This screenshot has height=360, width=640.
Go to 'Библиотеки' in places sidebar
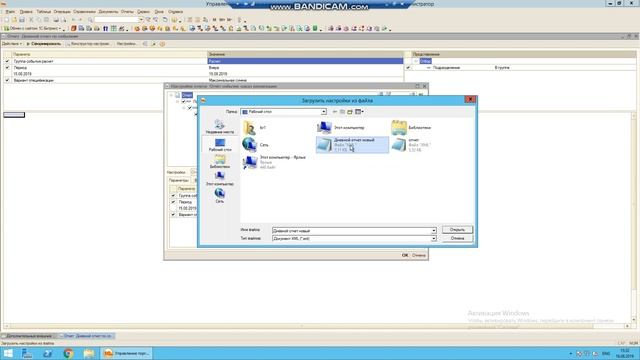220,162
